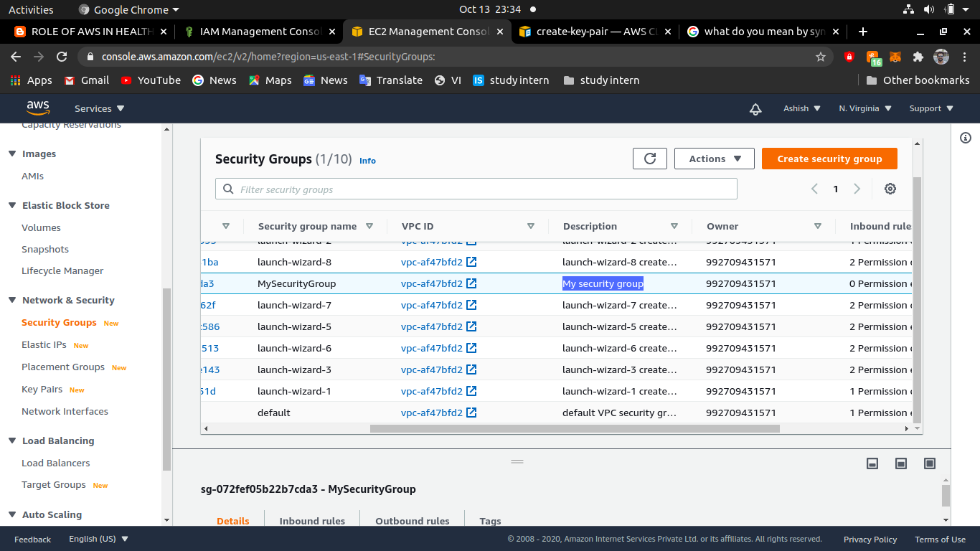Collapse the details pane to bottom icon
Screen dimensions: 980x551
[872, 463]
